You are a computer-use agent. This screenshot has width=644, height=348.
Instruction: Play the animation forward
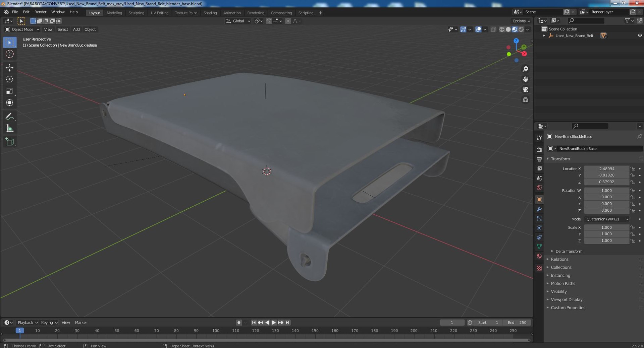coord(274,323)
